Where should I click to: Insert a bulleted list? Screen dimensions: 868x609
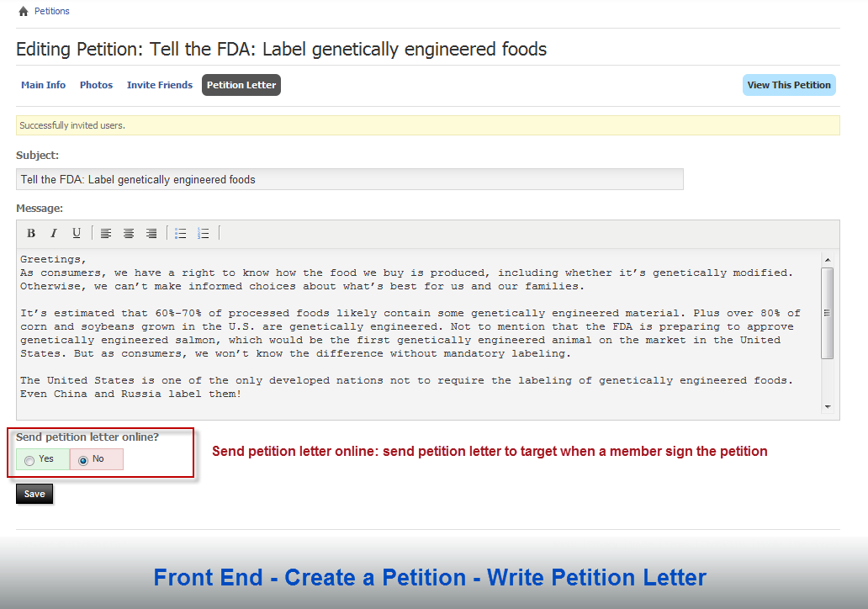point(181,234)
